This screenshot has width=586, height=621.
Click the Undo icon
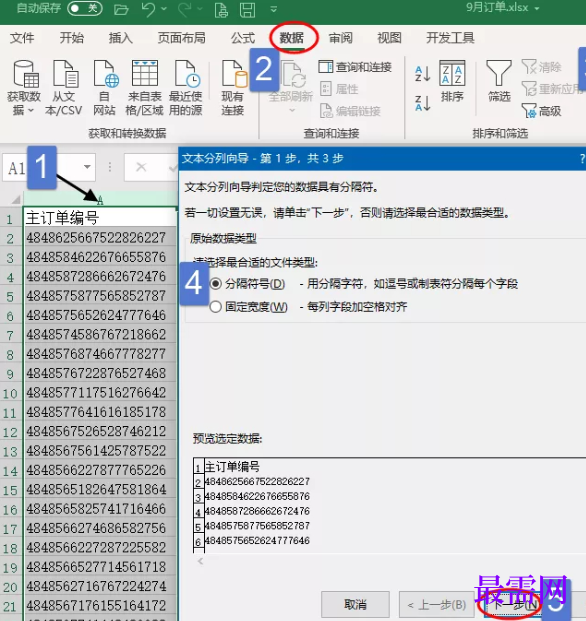click(x=149, y=9)
